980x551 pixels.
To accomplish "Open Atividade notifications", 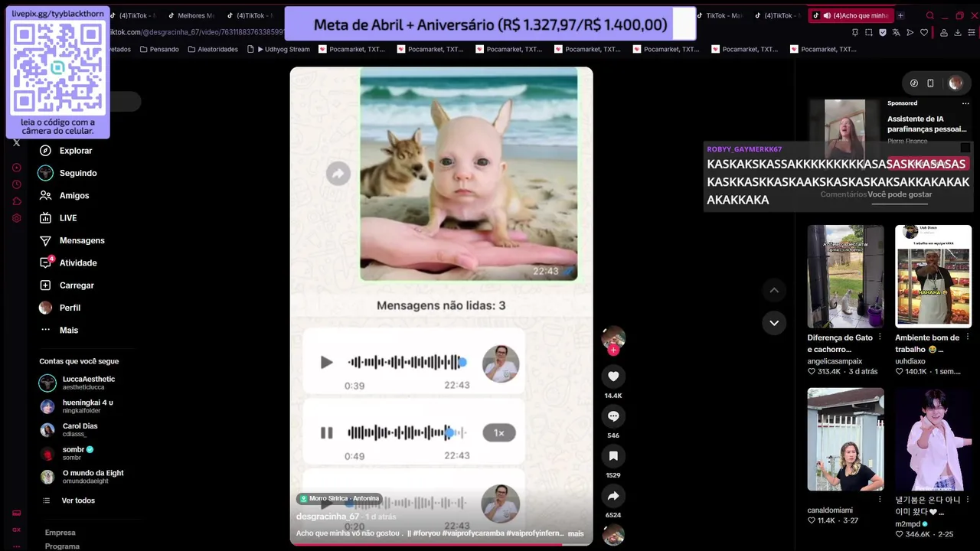I will (68, 262).
